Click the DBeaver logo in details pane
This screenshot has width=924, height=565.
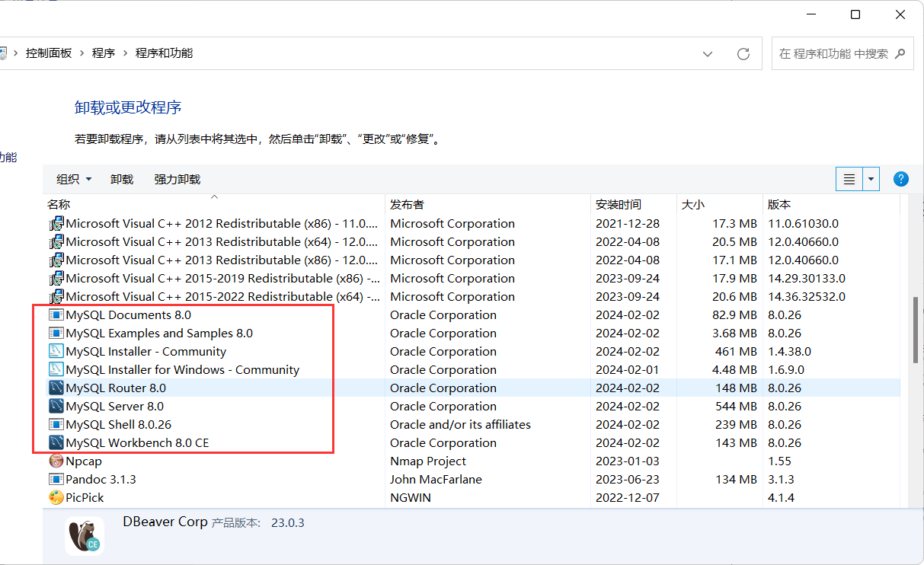pyautogui.click(x=84, y=535)
